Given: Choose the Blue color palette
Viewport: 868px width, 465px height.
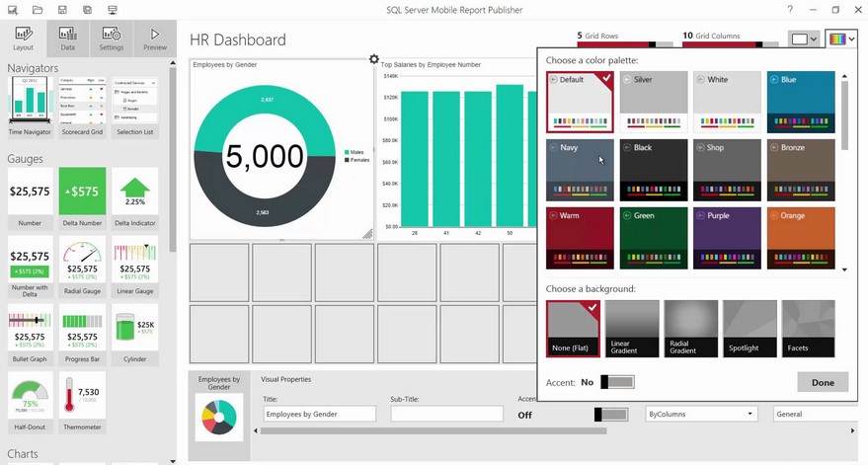Looking at the screenshot, I should (801, 102).
